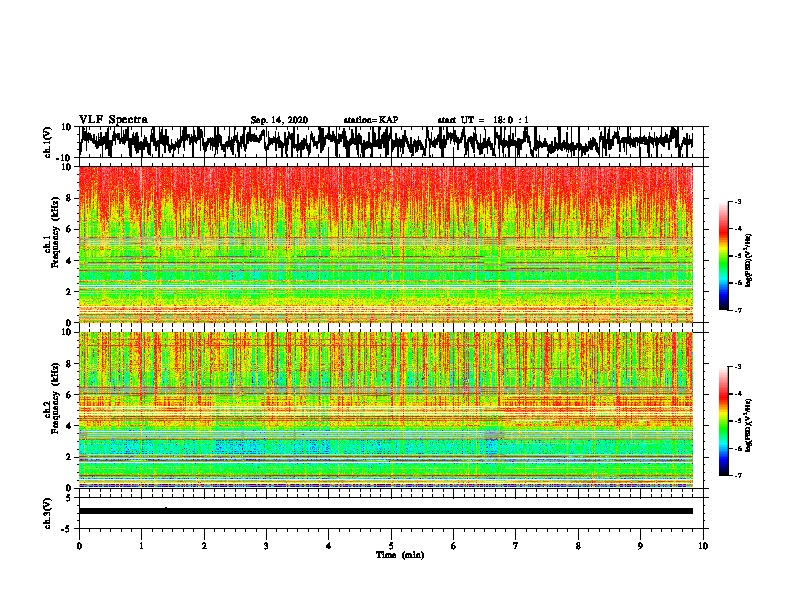Click the ch.2 color scale bar
Image resolution: width=792 pixels, height=612 pixels.
point(723,421)
